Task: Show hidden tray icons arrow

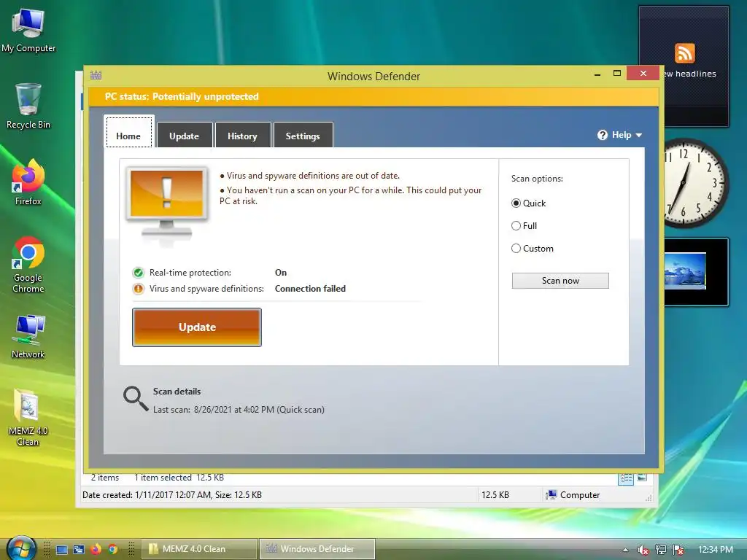Action: pos(625,550)
